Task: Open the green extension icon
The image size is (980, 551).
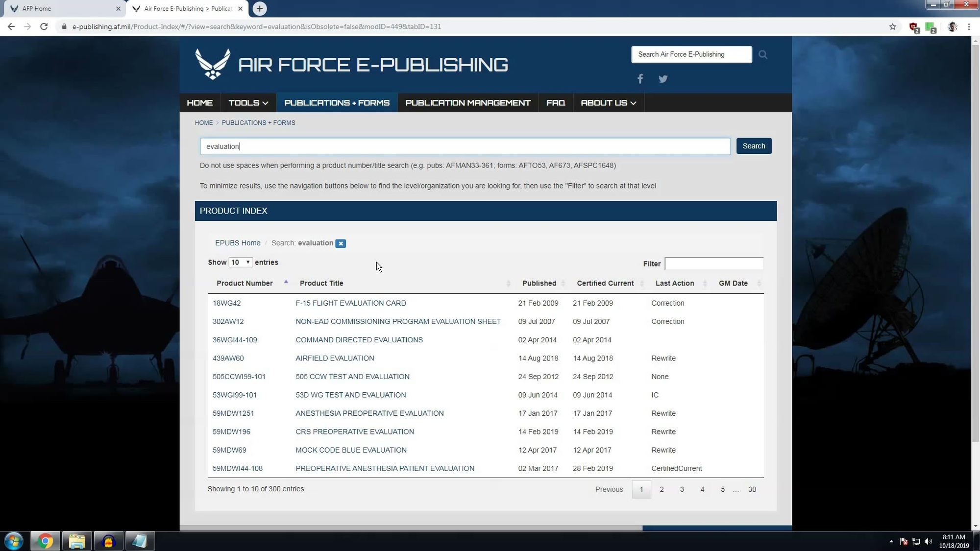Action: click(x=931, y=27)
